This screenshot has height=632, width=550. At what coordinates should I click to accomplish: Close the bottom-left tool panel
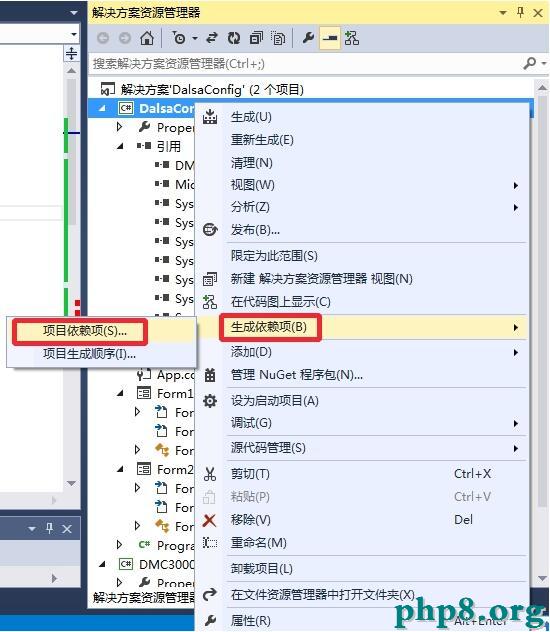[x=67, y=528]
